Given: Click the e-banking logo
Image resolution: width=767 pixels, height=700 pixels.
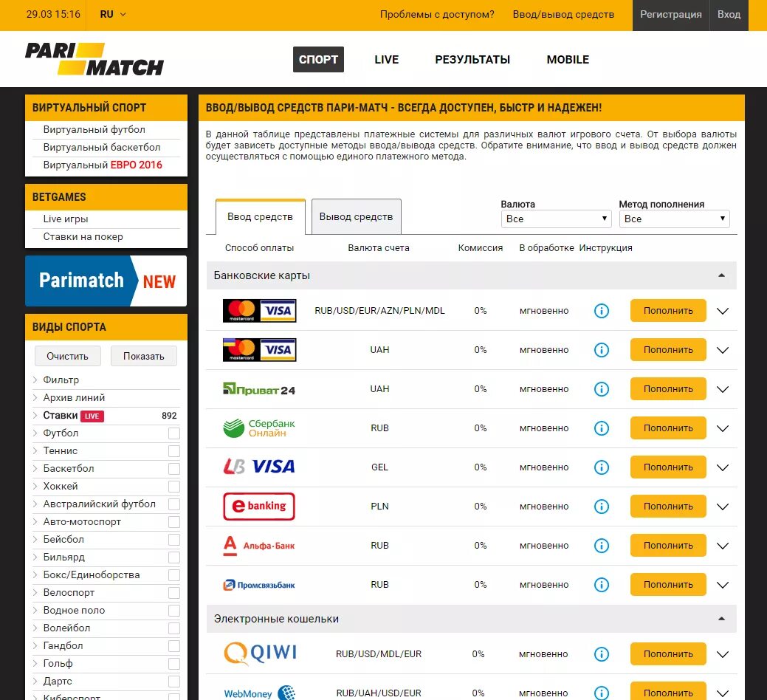Looking at the screenshot, I should (259, 507).
